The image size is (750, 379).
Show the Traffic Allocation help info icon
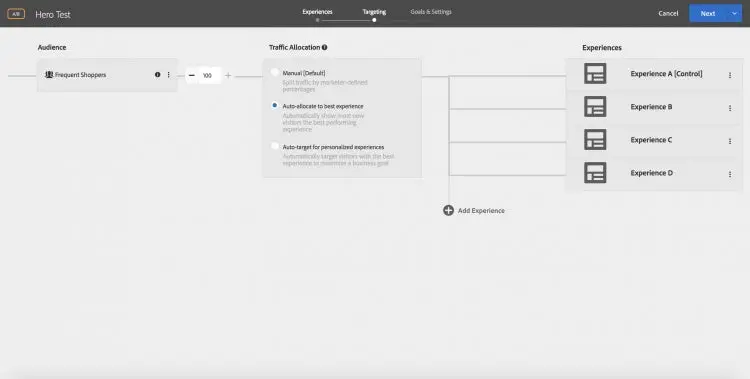point(325,47)
